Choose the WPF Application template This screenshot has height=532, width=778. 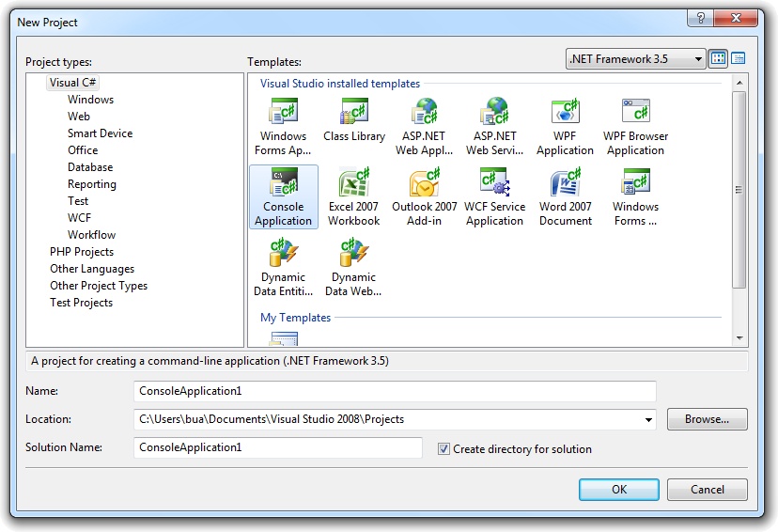click(565, 127)
